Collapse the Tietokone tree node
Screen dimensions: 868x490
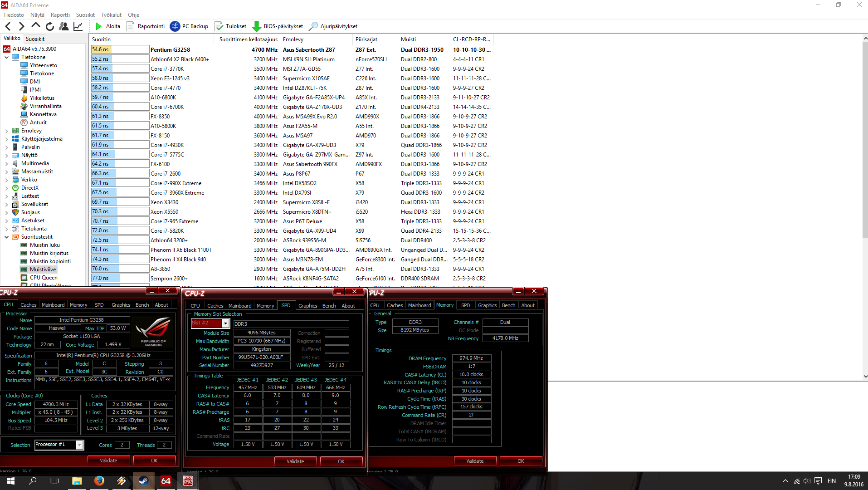pos(6,57)
